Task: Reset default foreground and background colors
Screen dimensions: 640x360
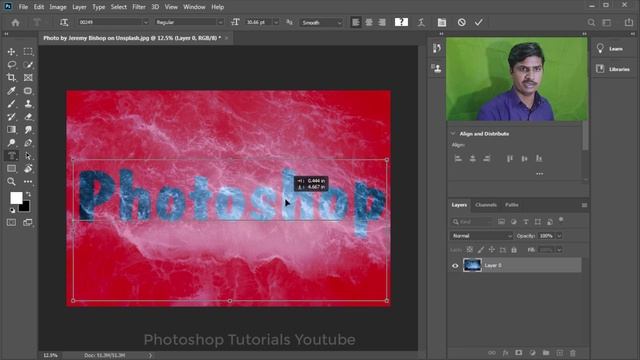Action: coord(12,210)
